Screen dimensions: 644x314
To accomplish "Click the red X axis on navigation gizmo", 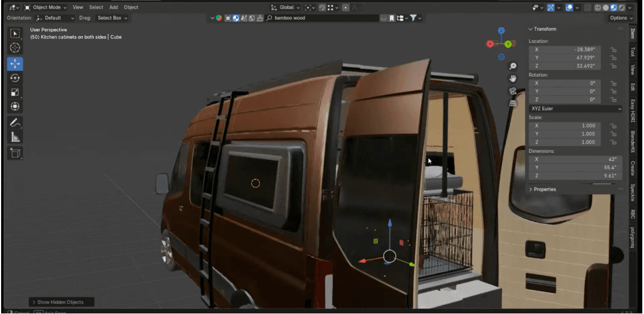I will click(x=490, y=44).
